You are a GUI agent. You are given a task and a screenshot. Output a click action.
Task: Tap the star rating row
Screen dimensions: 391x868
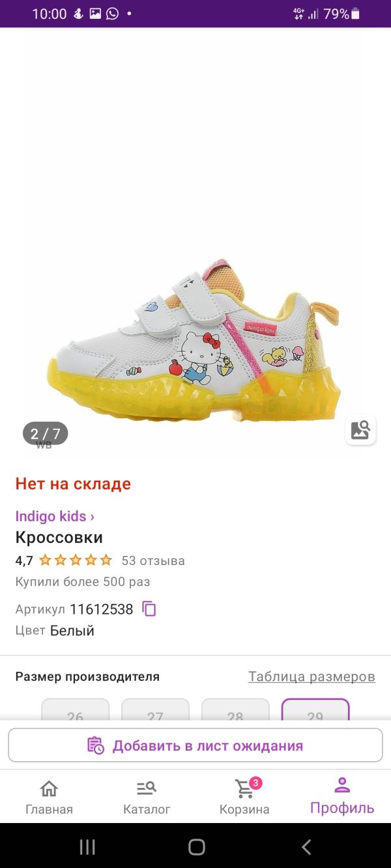coord(76,560)
